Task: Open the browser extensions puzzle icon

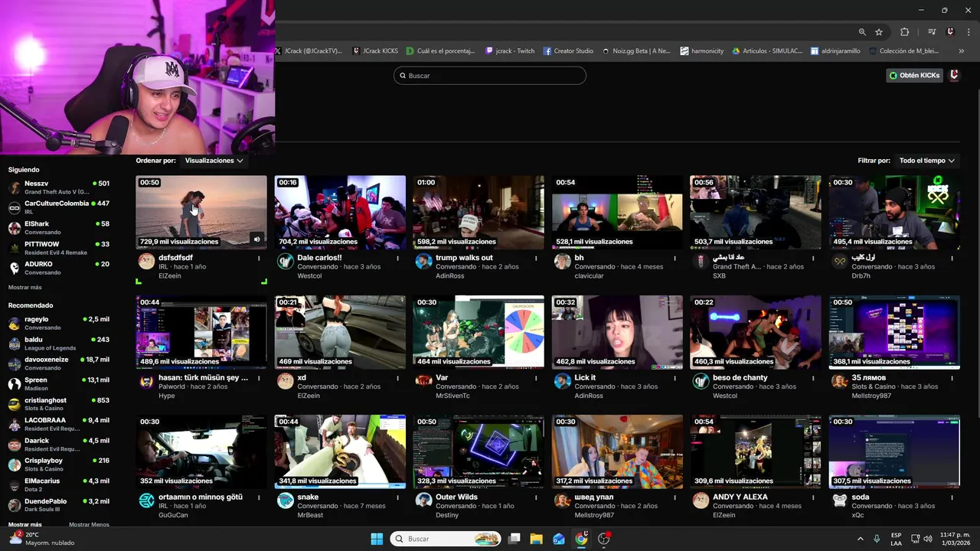Action: point(905,32)
